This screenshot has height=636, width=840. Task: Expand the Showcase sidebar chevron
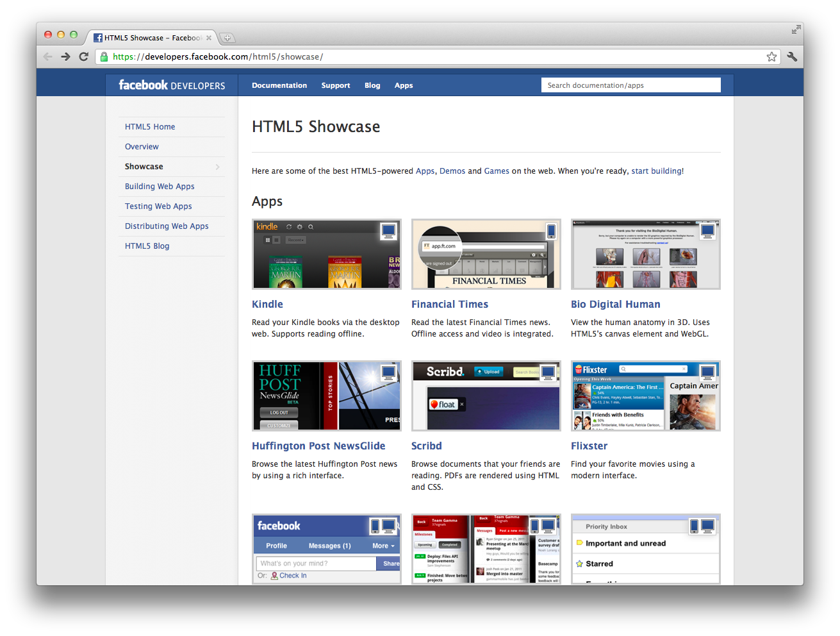[218, 167]
